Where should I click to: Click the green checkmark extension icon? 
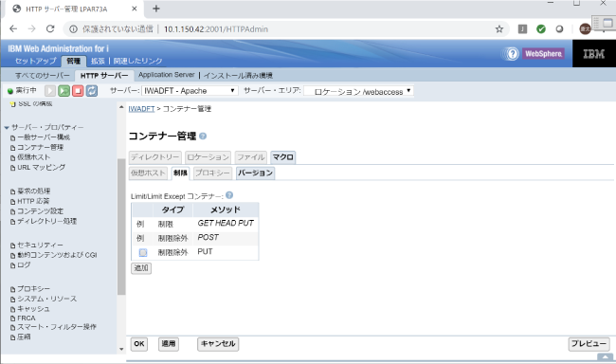(x=541, y=28)
